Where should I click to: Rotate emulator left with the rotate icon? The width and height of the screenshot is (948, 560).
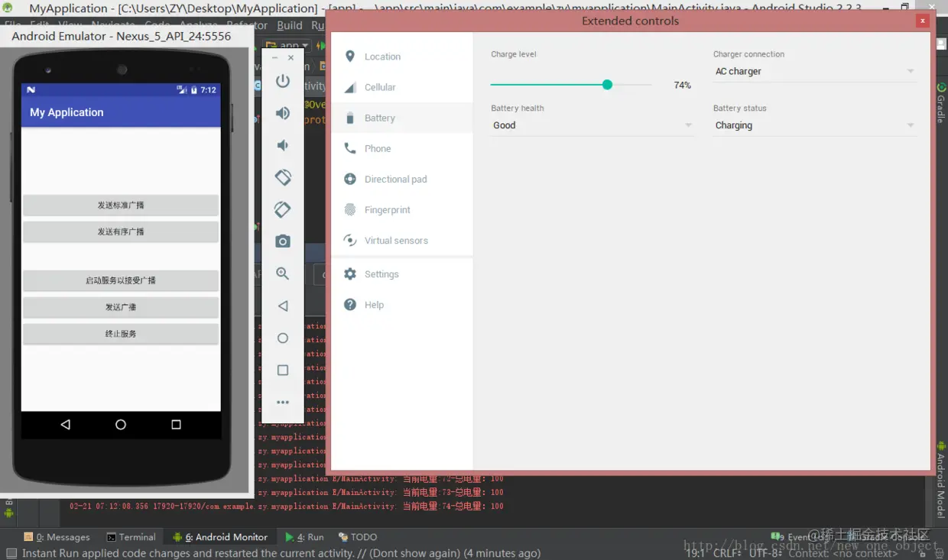(283, 177)
